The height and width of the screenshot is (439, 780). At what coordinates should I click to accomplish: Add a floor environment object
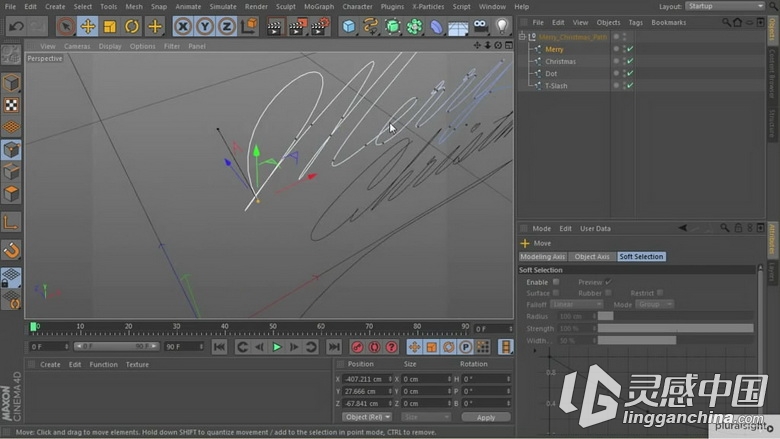(x=458, y=26)
